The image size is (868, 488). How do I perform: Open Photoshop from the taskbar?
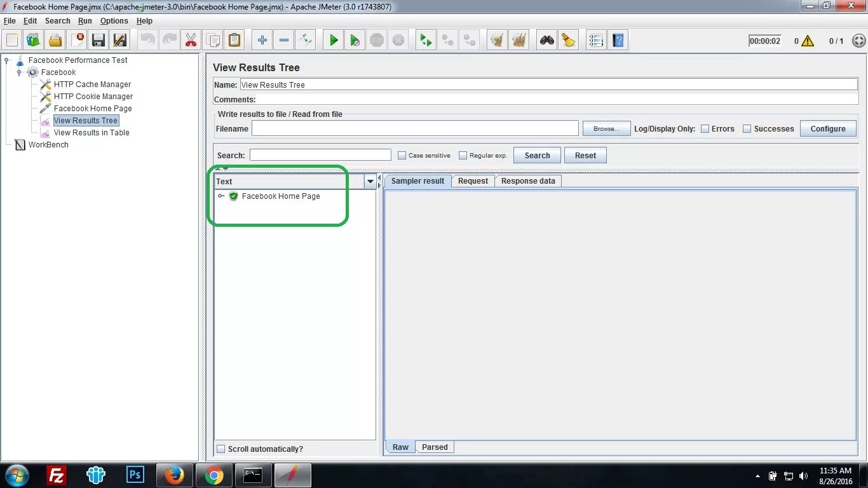[135, 475]
